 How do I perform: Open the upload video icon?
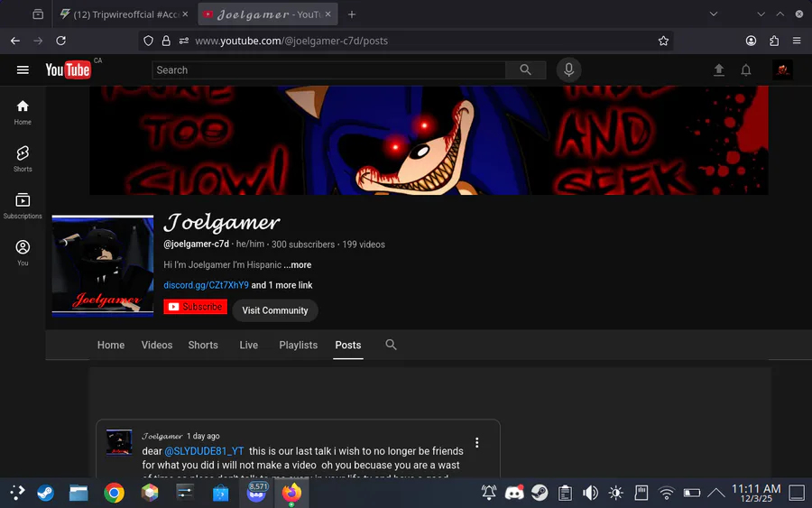tap(719, 69)
